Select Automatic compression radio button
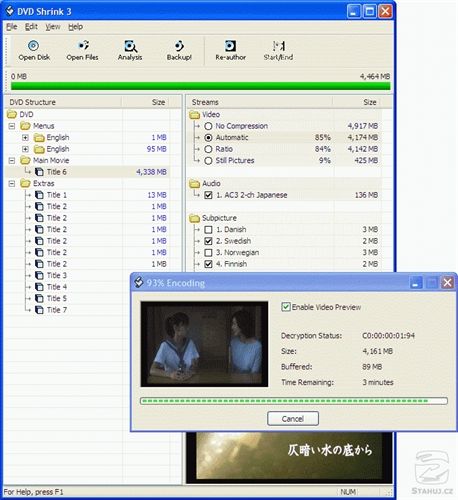 (208, 138)
